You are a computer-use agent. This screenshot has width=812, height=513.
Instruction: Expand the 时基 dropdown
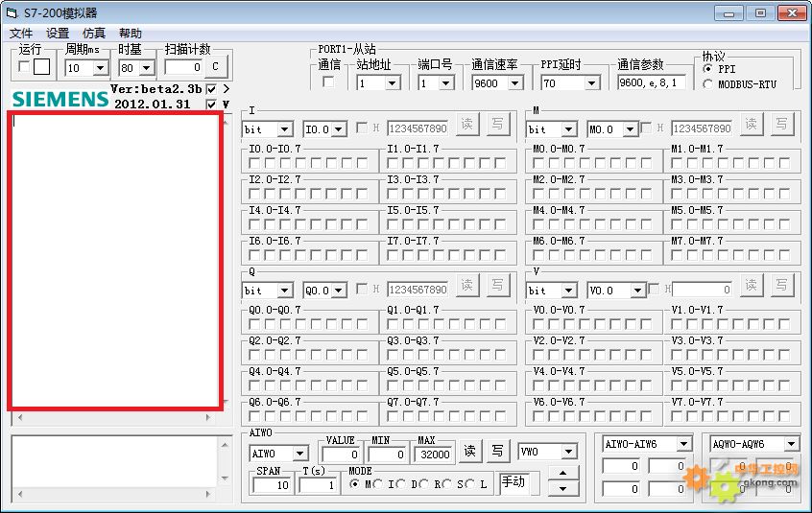click(x=147, y=68)
